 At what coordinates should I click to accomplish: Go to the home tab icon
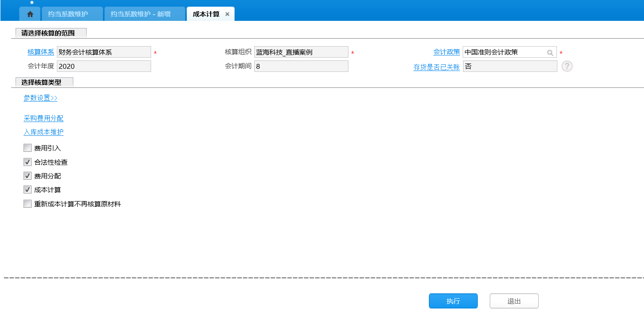pos(30,14)
